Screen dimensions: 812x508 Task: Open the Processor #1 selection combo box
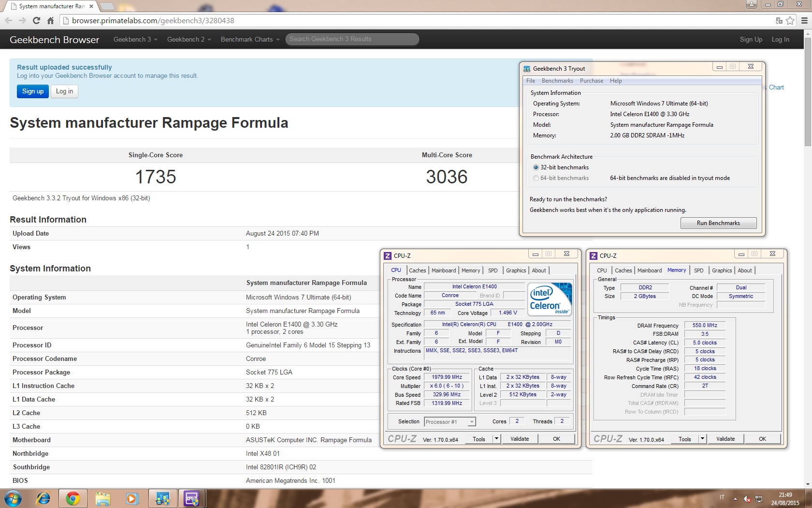coord(450,422)
